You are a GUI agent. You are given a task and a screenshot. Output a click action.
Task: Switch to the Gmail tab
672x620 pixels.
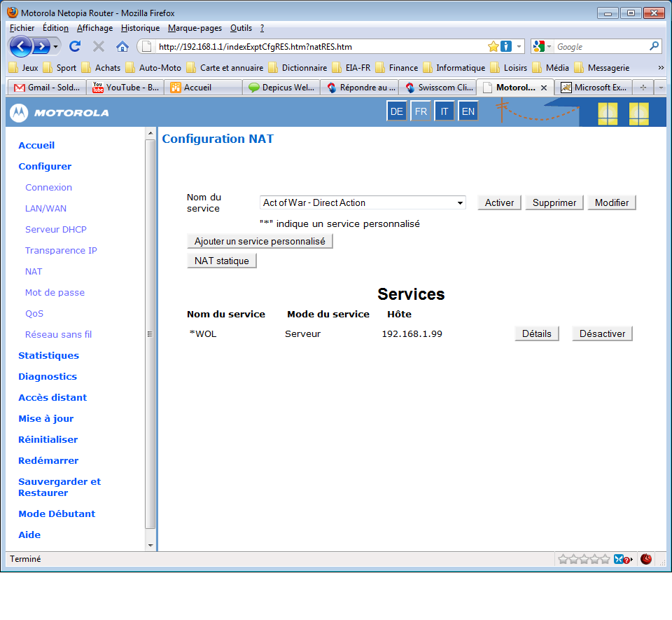click(46, 88)
